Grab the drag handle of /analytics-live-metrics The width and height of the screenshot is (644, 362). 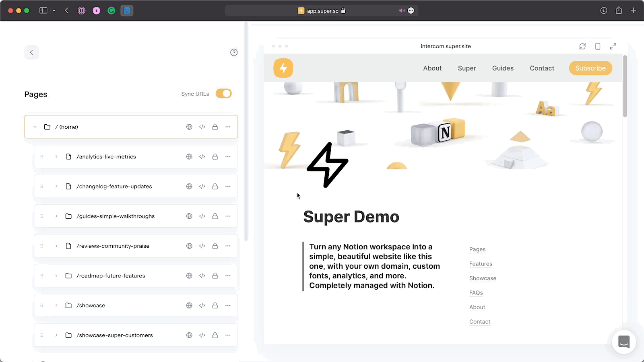[41, 156]
